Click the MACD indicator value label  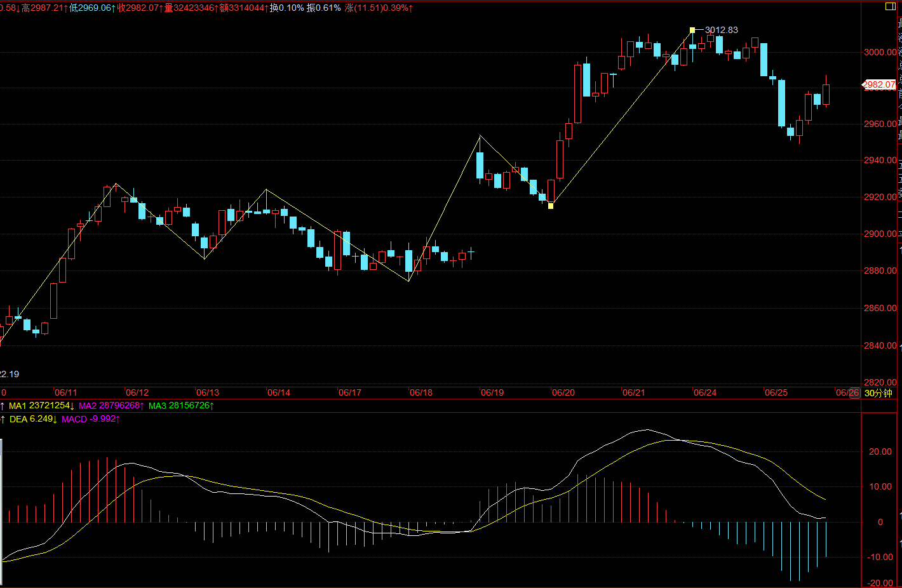[x=91, y=419]
